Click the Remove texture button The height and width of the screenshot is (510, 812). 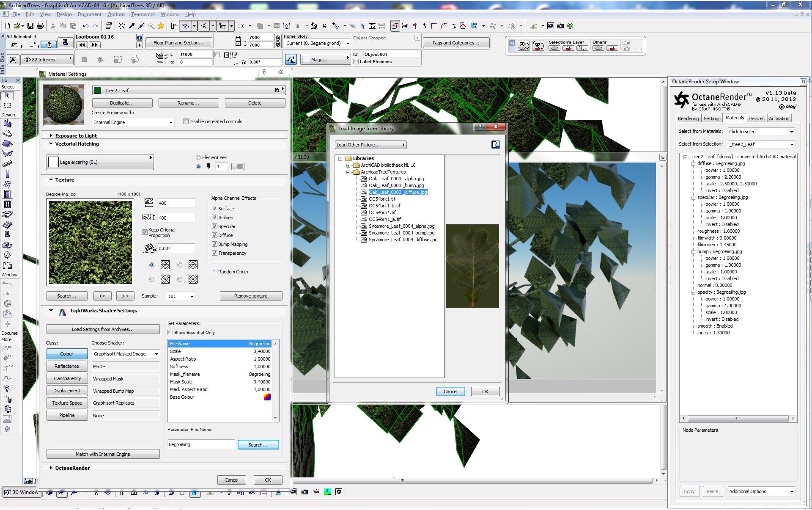[251, 296]
